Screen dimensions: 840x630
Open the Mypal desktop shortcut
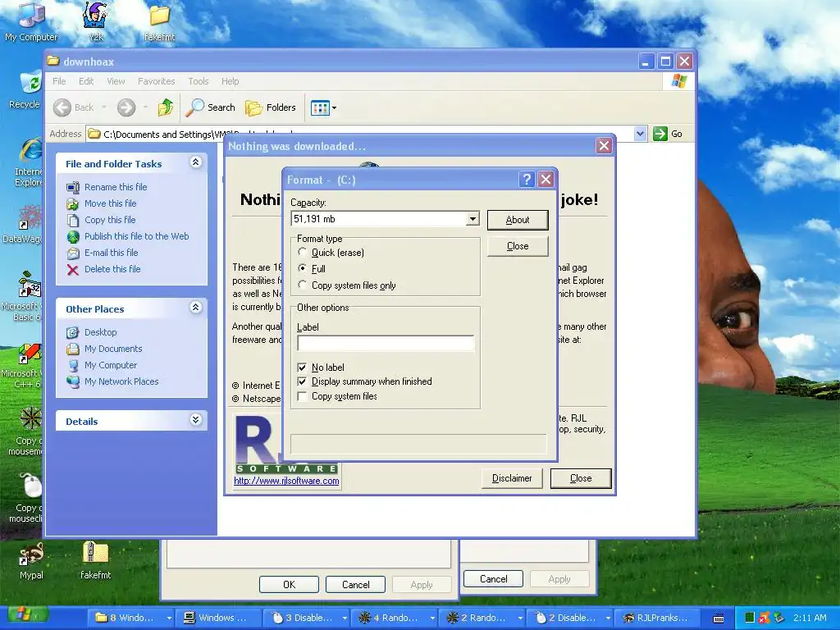coord(31,561)
